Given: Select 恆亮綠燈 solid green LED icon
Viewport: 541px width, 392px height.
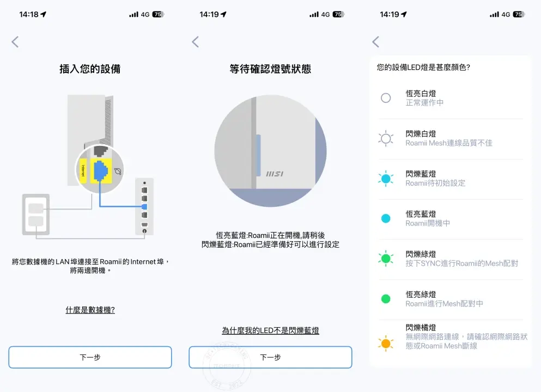Looking at the screenshot, I should coord(386,298).
